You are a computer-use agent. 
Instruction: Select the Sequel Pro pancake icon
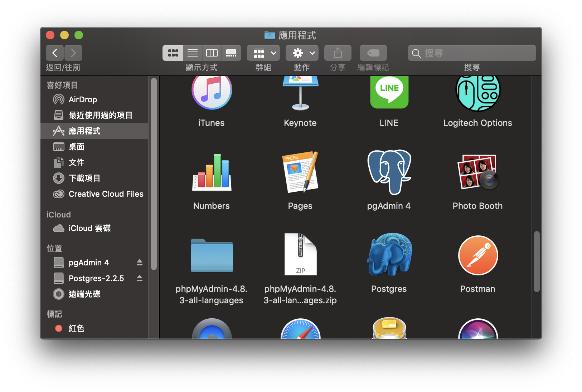389,328
